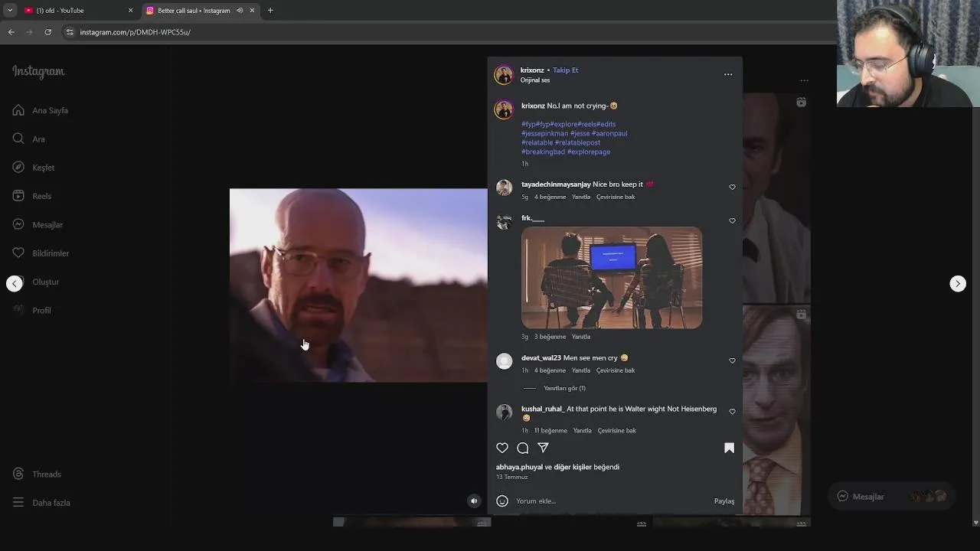Open #jessepinkman hashtag

544,133
